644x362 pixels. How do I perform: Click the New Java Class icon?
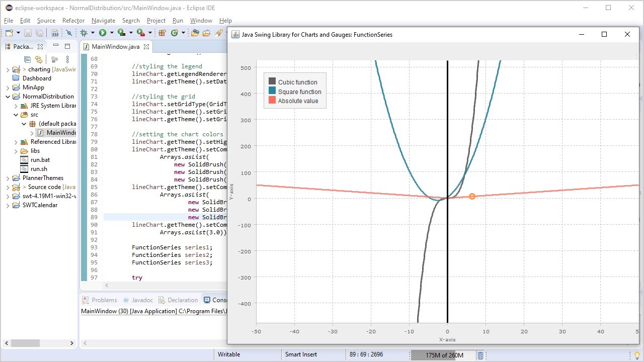[x=175, y=33]
